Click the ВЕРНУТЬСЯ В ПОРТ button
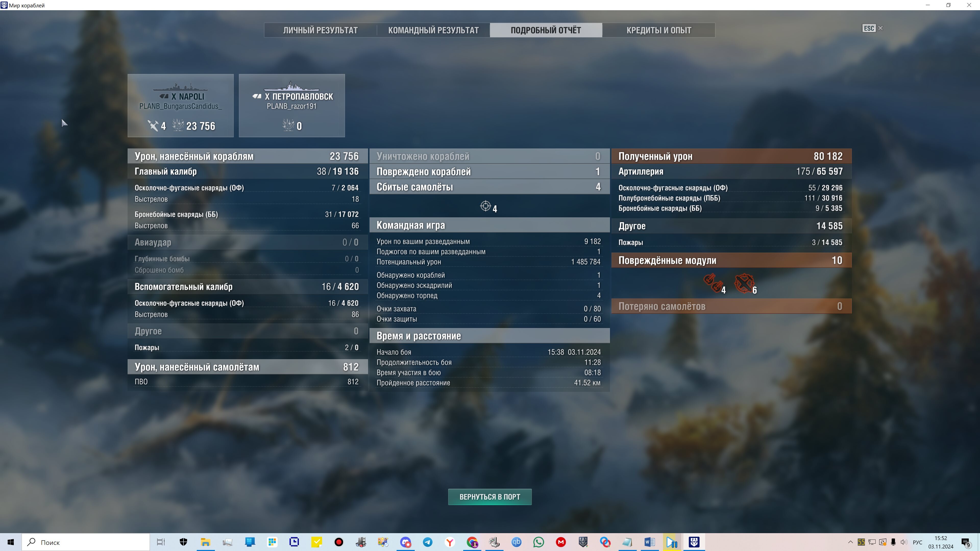980x551 pixels. [490, 497]
